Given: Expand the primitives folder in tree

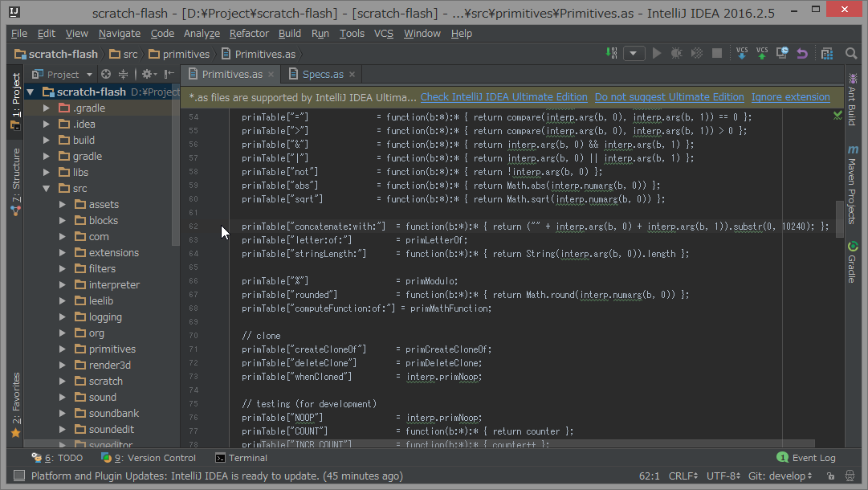Looking at the screenshot, I should 63,349.
